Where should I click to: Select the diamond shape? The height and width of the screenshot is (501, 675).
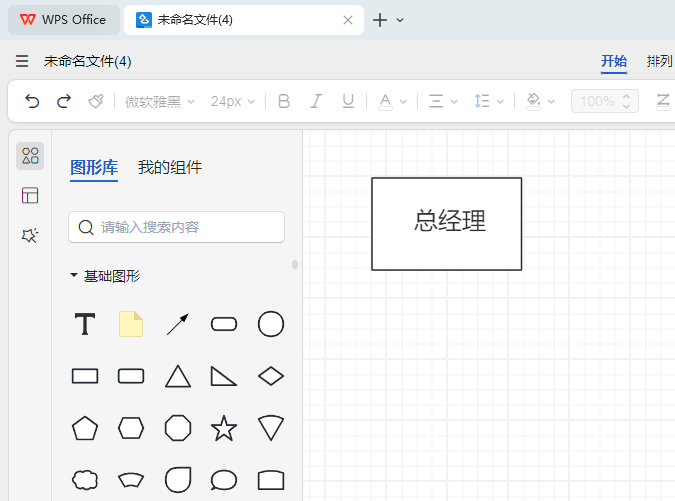pyautogui.click(x=271, y=376)
